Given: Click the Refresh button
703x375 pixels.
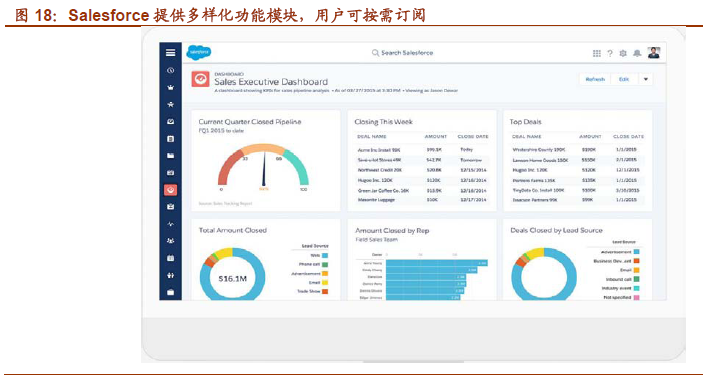Looking at the screenshot, I should click(x=595, y=79).
